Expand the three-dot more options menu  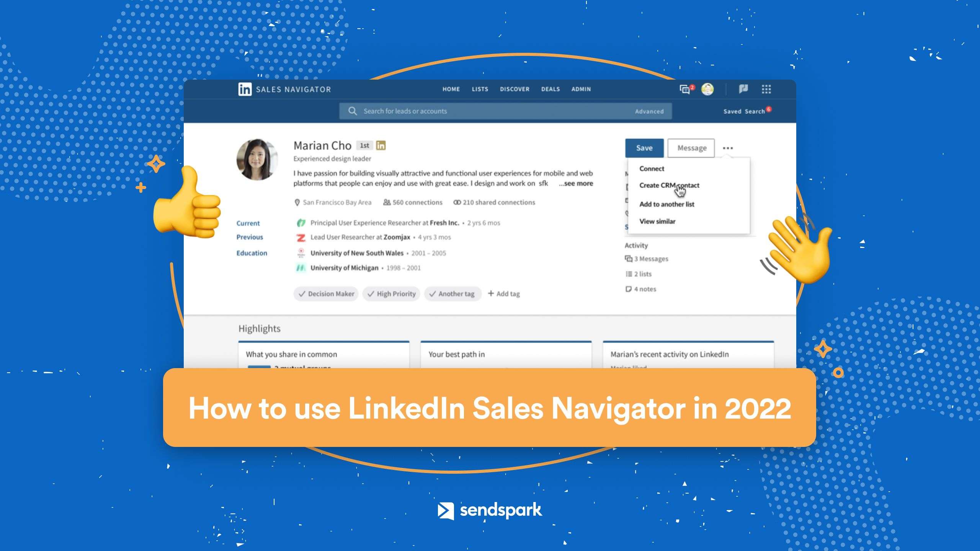728,147
